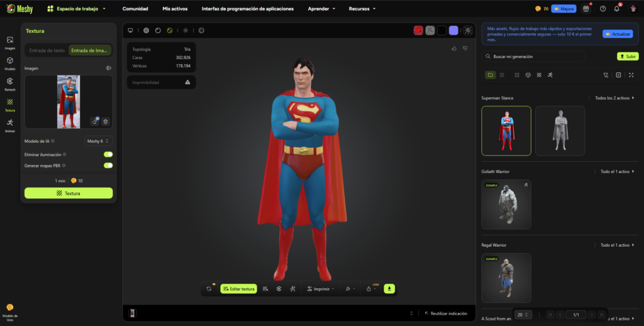Screen dimensions: 644x326
Task: Select the Animar tool in left sidebar
Action: coord(10,125)
